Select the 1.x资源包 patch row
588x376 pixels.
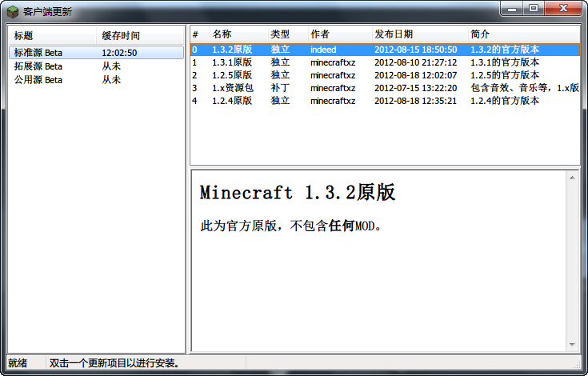[x=385, y=88]
